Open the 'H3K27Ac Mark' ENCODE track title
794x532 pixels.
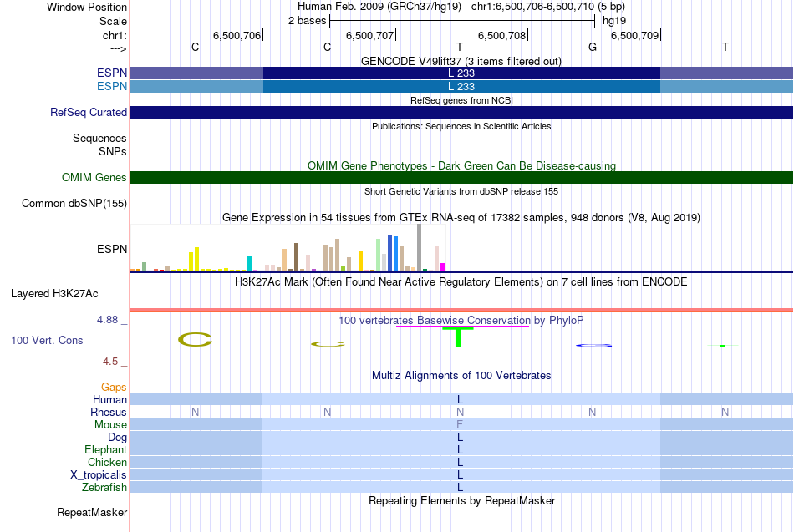click(461, 282)
